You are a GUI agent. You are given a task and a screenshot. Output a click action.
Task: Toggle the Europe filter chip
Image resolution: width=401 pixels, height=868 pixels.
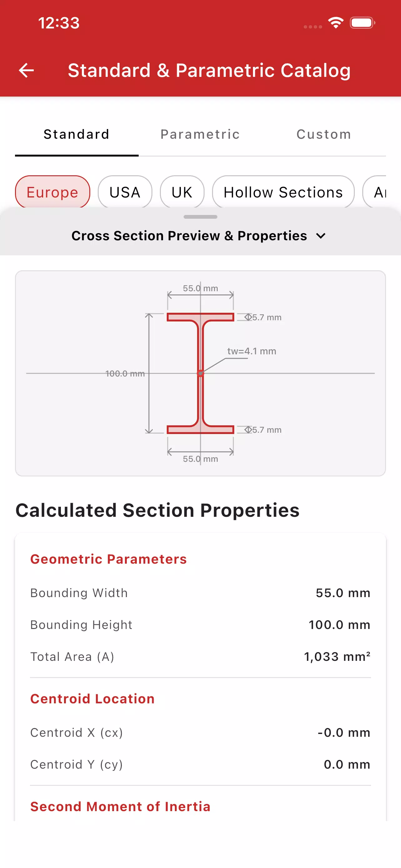[x=52, y=192]
